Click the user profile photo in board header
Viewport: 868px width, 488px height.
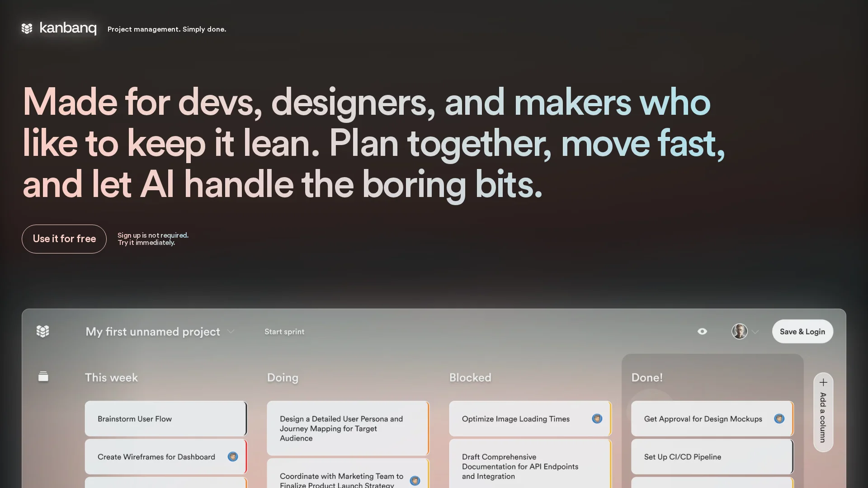pos(740,331)
